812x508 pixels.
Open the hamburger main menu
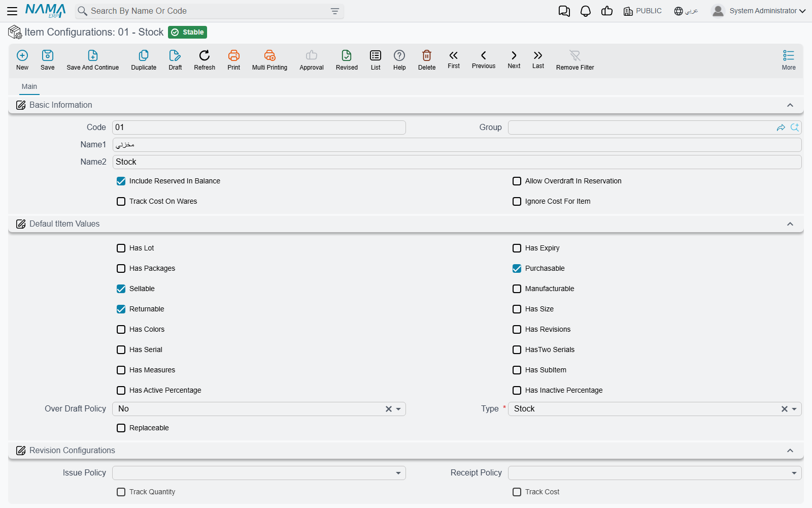(x=12, y=11)
